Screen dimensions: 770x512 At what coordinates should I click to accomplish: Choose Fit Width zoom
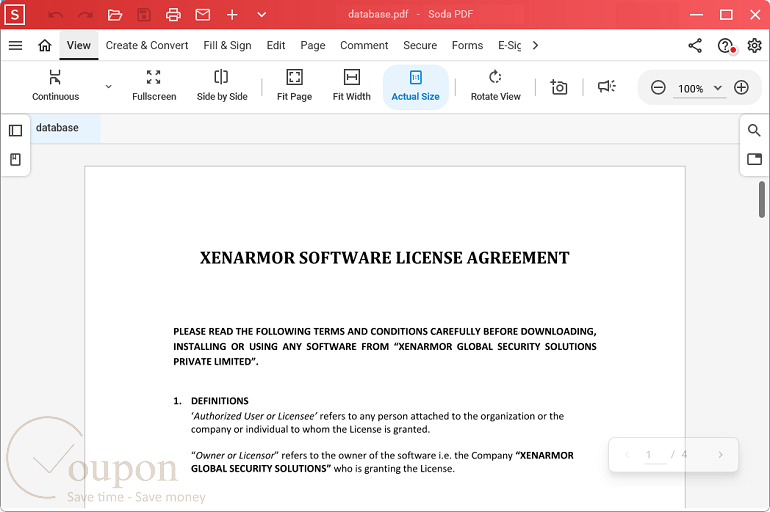[352, 86]
